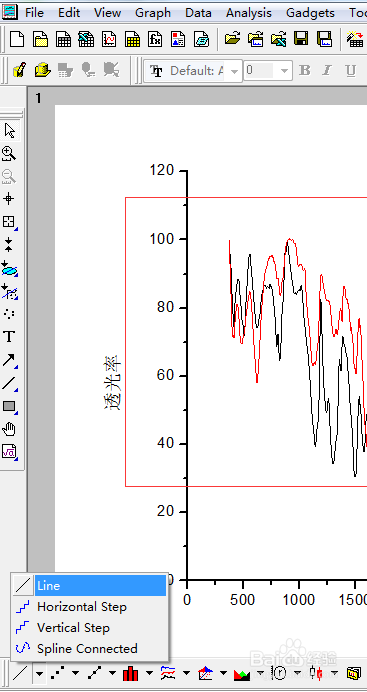Click the Import wizard icon

(355, 39)
